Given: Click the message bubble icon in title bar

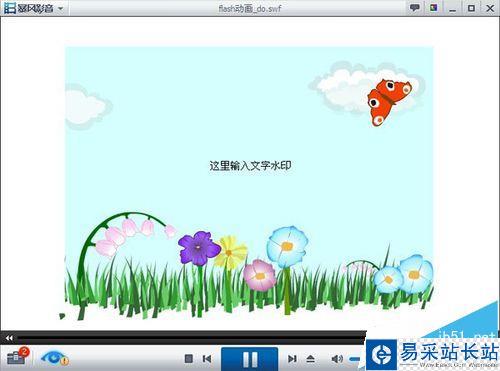Looking at the screenshot, I should tap(414, 8).
